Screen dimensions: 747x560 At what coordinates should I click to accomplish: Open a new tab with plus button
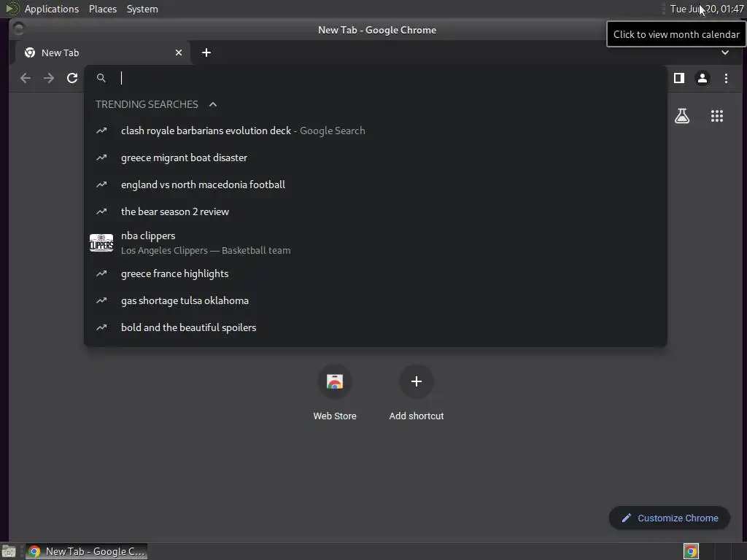point(206,52)
